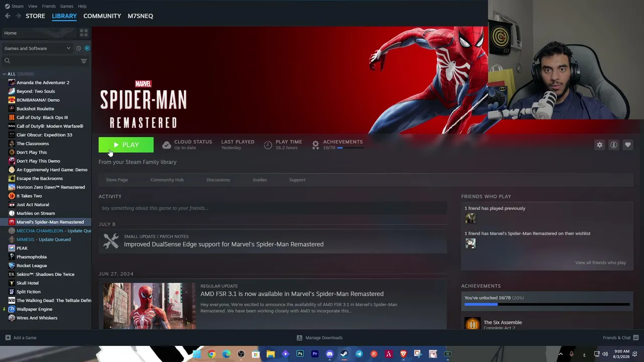Screen dimensions: 644x362
Task: Open Telegram from the taskbar
Action: tap(359, 354)
